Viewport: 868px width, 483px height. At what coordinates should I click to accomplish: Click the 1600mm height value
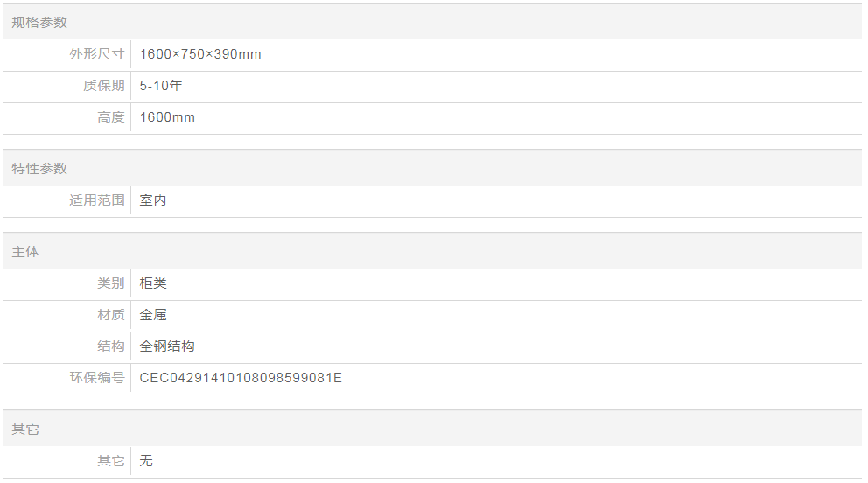click(167, 117)
